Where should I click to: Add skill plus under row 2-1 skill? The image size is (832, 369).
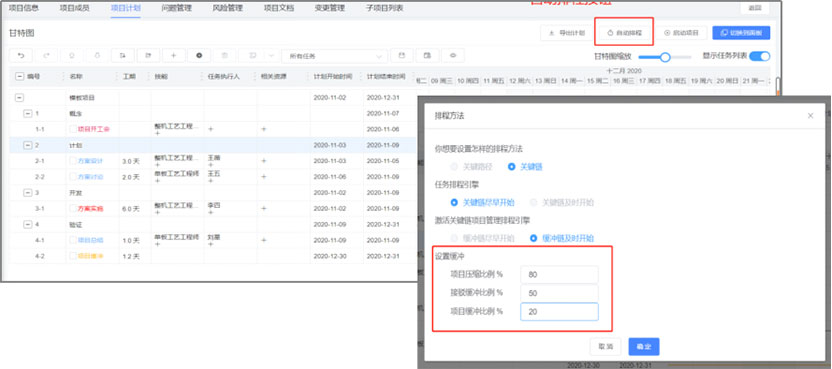[x=157, y=165]
